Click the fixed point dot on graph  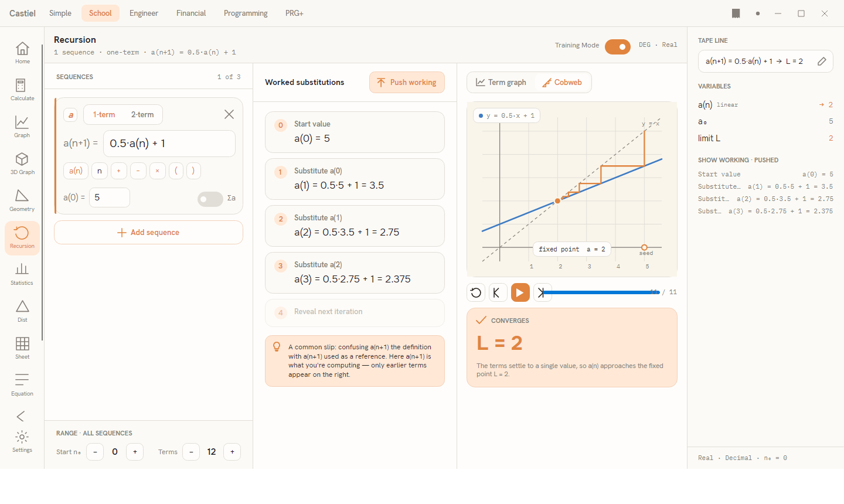[x=557, y=200]
